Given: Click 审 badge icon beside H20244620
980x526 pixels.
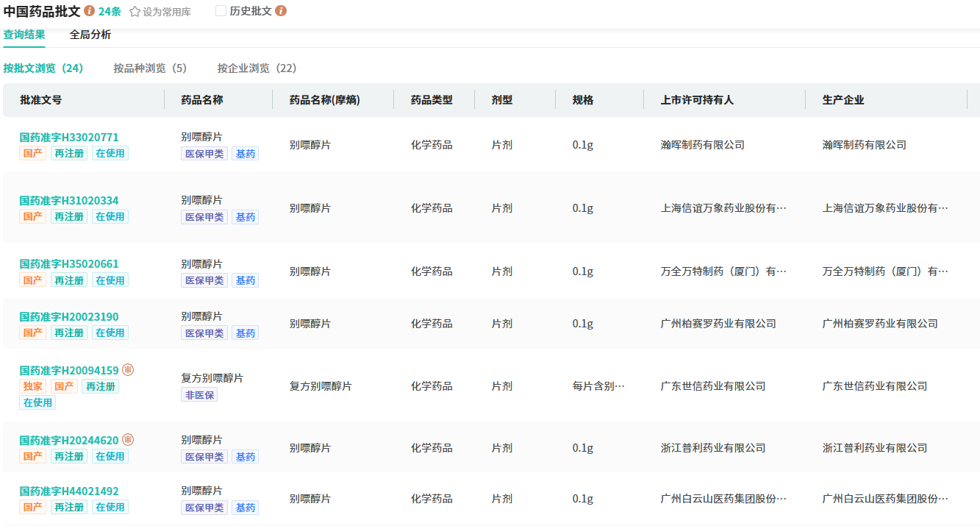Looking at the screenshot, I should coord(128,440).
